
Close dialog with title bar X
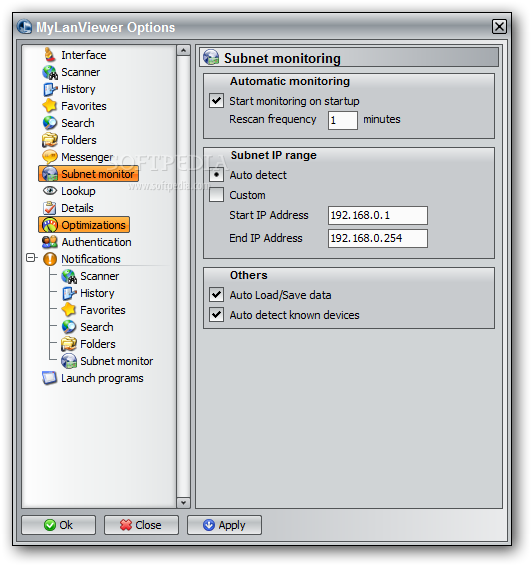(499, 26)
